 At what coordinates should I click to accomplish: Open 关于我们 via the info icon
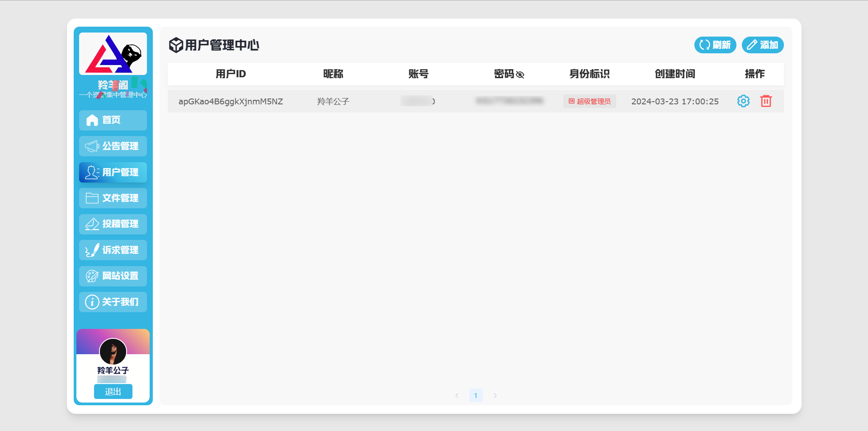click(92, 302)
